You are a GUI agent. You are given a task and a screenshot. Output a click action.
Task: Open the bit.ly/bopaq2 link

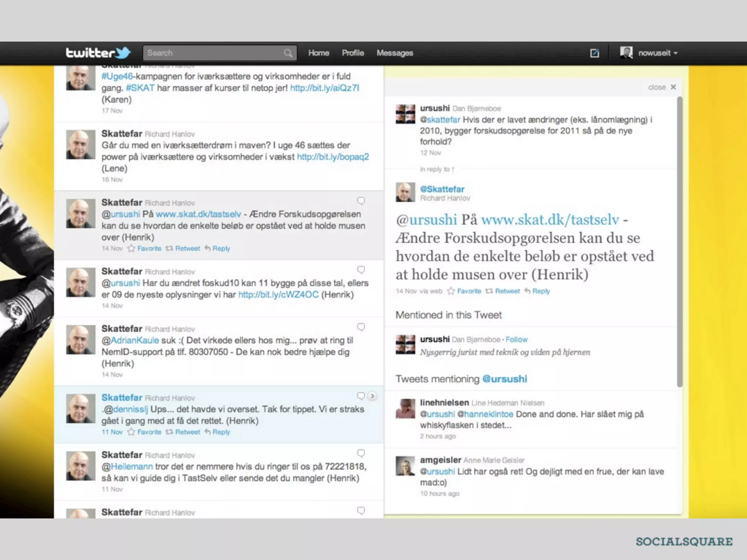(333, 157)
